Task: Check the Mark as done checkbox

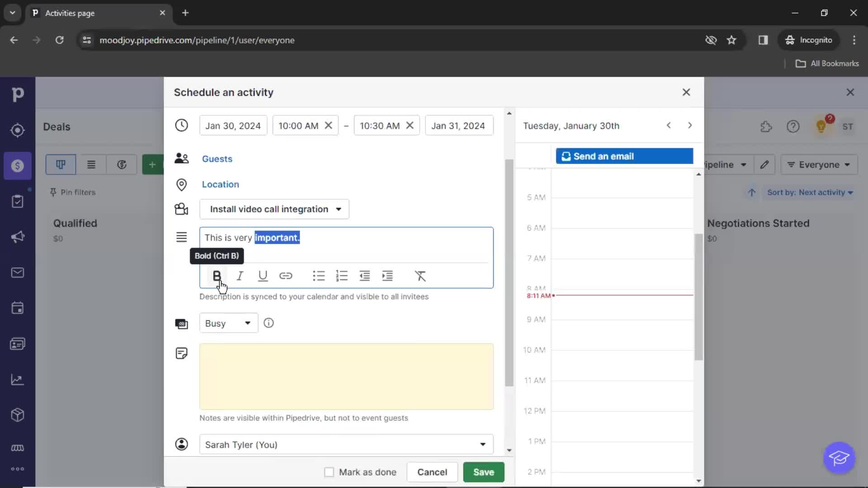Action: pos(329,472)
